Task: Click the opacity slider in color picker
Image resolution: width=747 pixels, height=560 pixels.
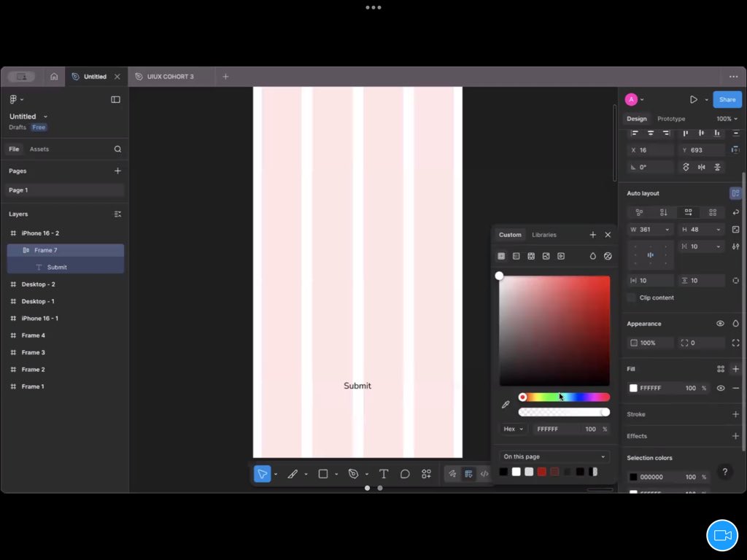Action: [564, 413]
